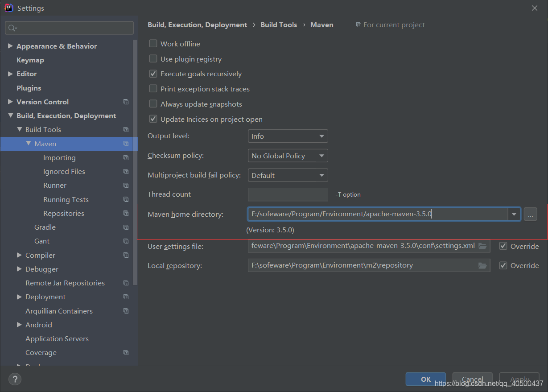Click the project-level icon beside Deployment
Viewport: 548px width, 392px height.
point(126,297)
